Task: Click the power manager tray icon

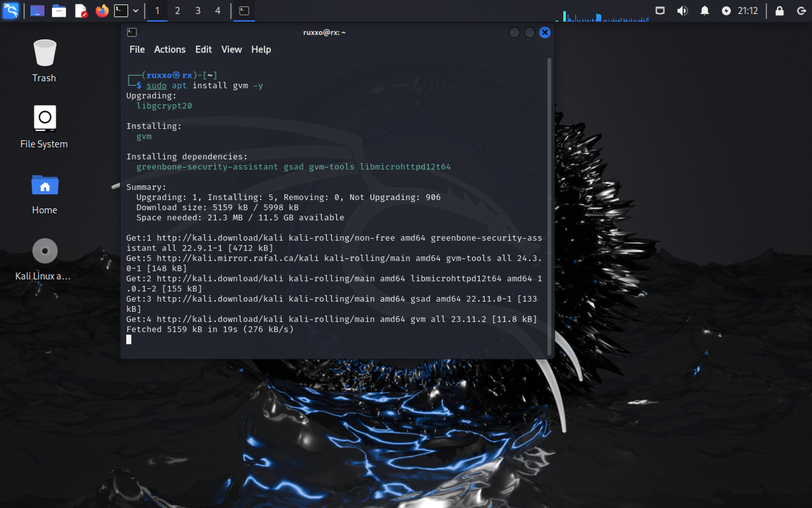Action: tap(726, 11)
